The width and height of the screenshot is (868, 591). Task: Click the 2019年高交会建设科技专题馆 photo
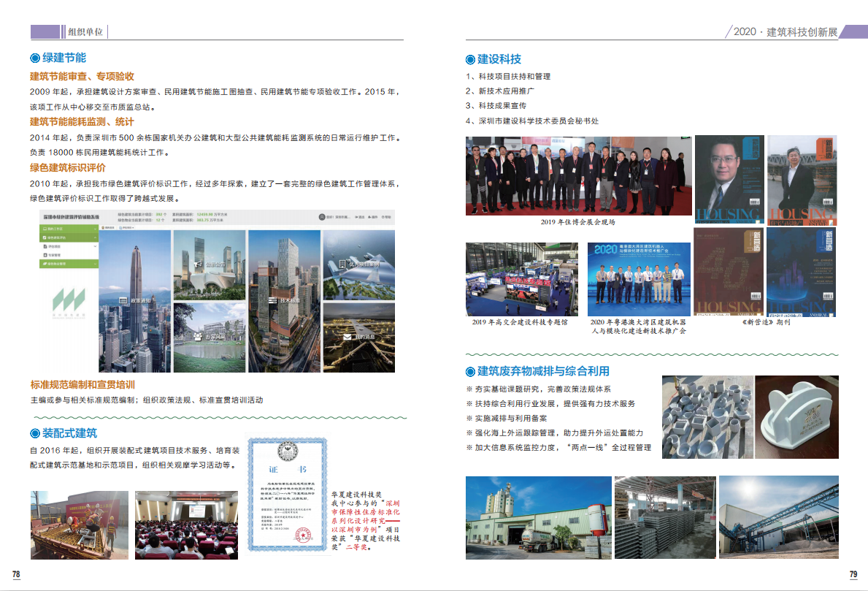click(521, 279)
